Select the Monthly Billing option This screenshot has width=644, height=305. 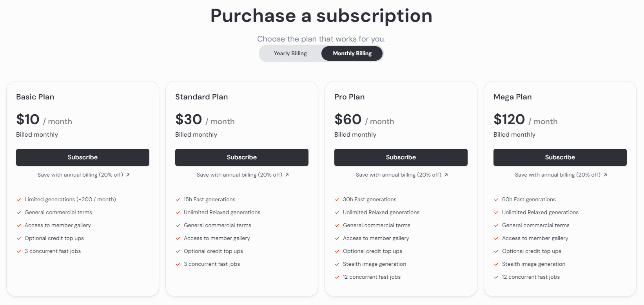(x=352, y=54)
